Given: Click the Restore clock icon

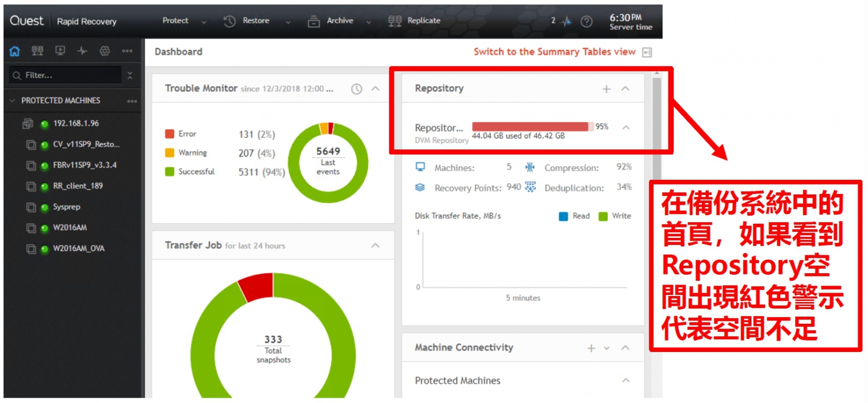Looking at the screenshot, I should coord(229,21).
